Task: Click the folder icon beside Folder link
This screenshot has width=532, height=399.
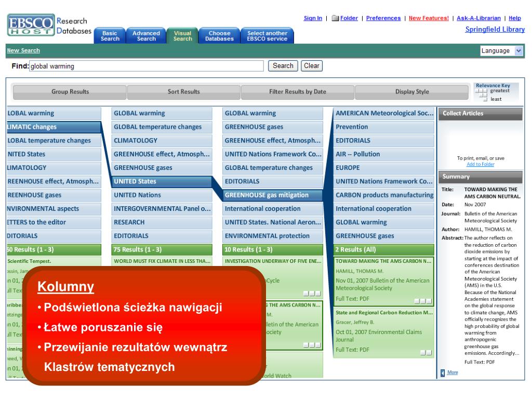Action: [335, 18]
